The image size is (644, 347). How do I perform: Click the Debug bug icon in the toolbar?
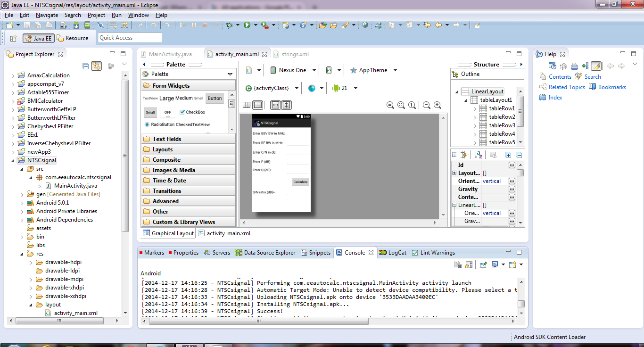[x=229, y=25]
